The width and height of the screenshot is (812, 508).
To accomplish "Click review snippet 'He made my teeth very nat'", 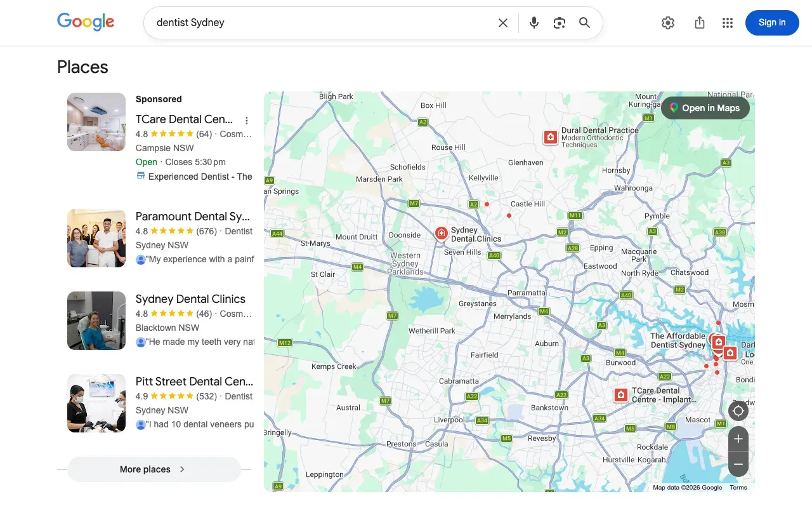I will click(x=200, y=342).
